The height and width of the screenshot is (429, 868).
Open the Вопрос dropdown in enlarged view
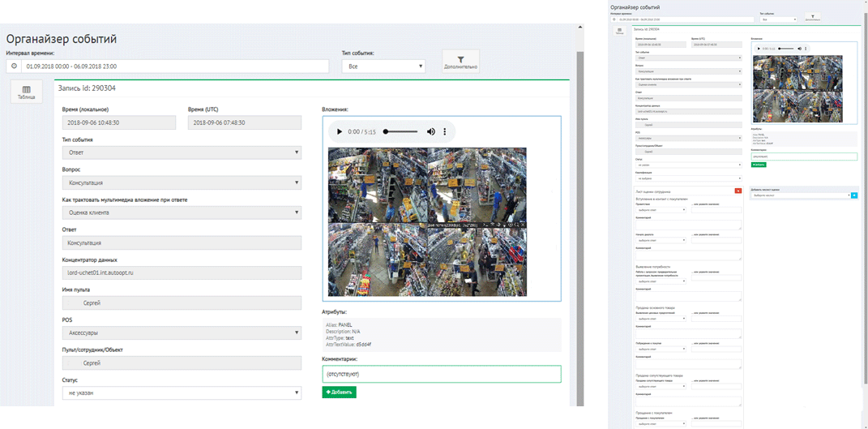coord(182,182)
